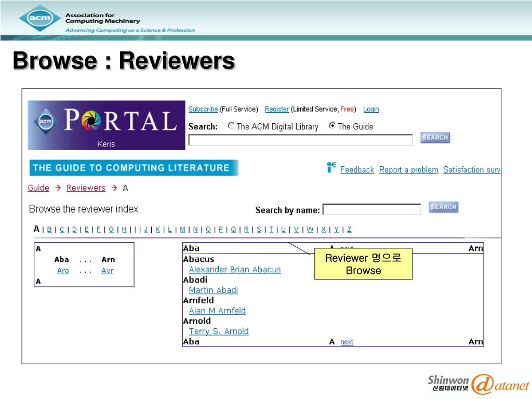Open reviewer Alexander Brian Abacus
Viewport: 532px width, 399px height.
point(235,270)
